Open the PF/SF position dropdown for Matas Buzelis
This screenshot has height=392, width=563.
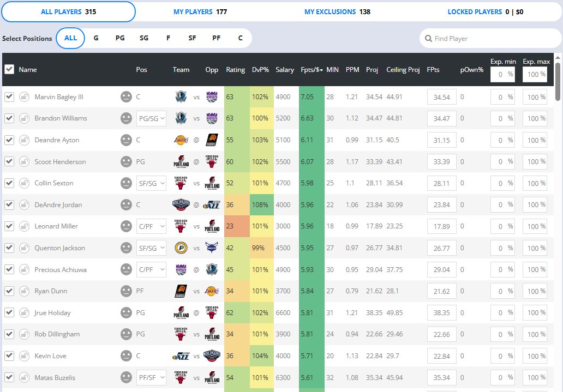[x=151, y=377]
